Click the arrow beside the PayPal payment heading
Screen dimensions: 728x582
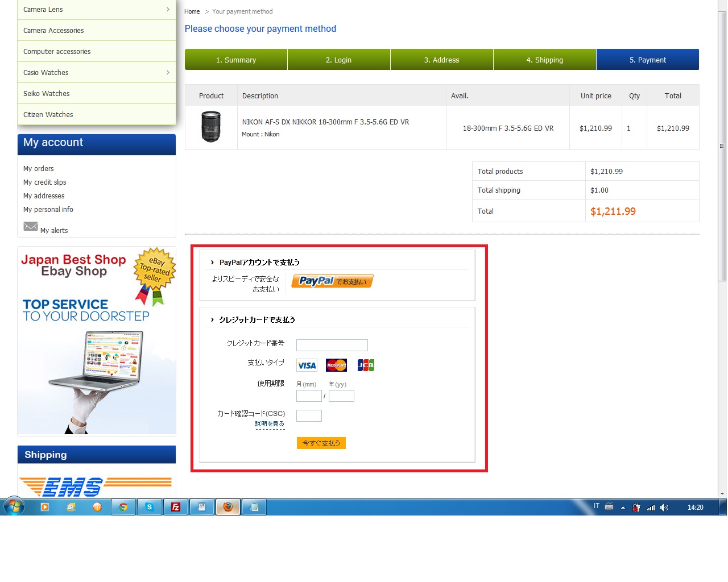(212, 262)
